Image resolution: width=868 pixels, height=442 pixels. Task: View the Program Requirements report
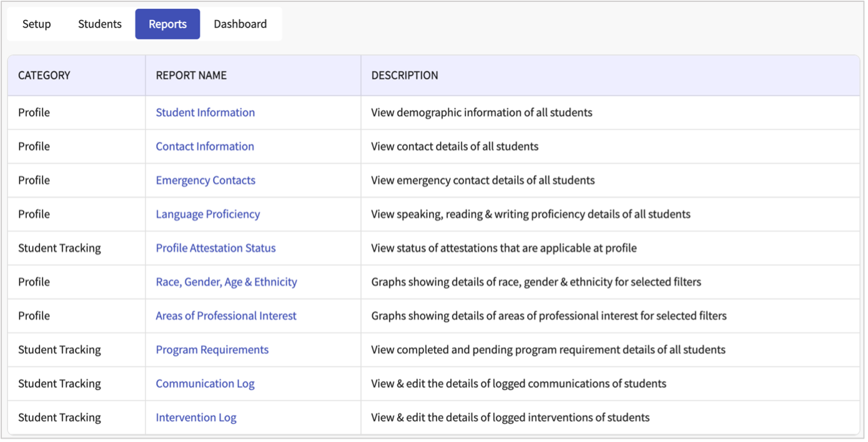[x=212, y=350]
